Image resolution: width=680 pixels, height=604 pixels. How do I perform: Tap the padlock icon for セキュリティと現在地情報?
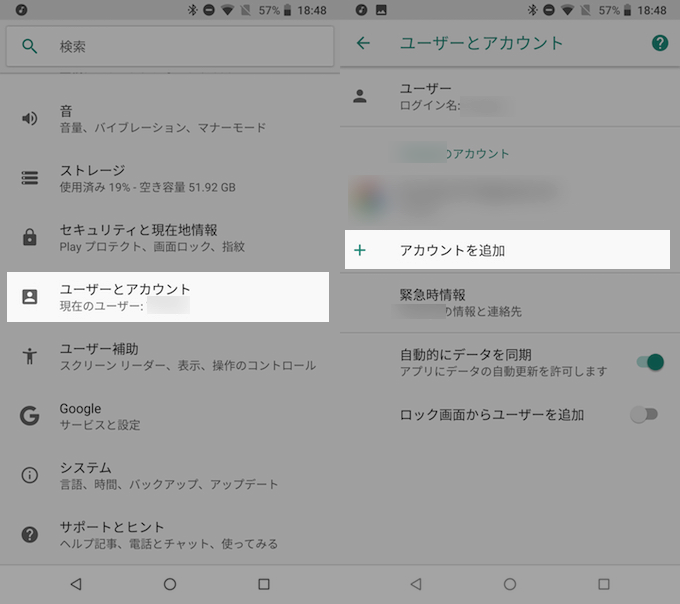30,238
